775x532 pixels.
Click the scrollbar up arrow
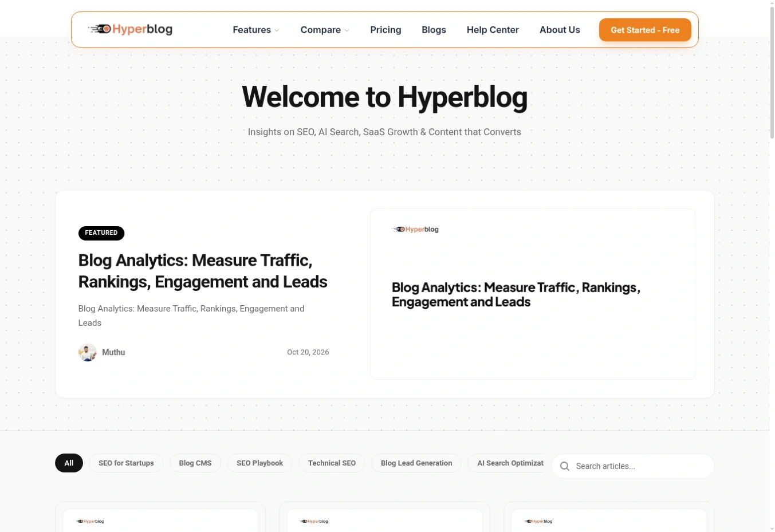tap(772, 3)
